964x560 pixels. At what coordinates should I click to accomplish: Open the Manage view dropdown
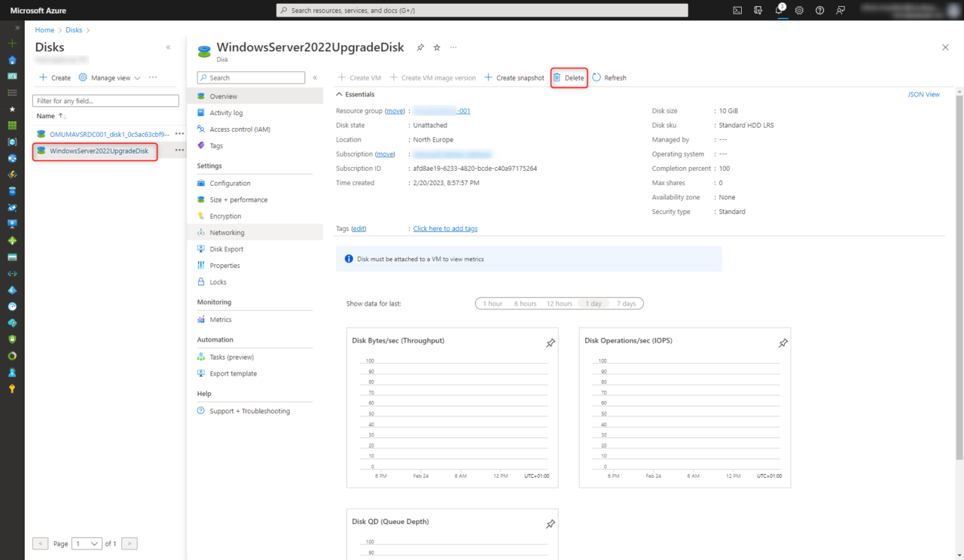coord(110,77)
